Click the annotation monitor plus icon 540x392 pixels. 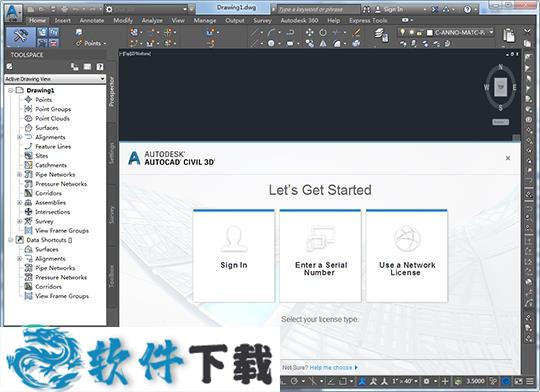pyautogui.click(x=445, y=381)
